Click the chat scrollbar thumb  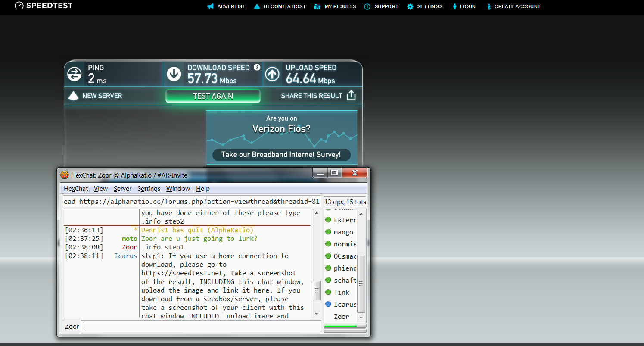click(x=317, y=290)
